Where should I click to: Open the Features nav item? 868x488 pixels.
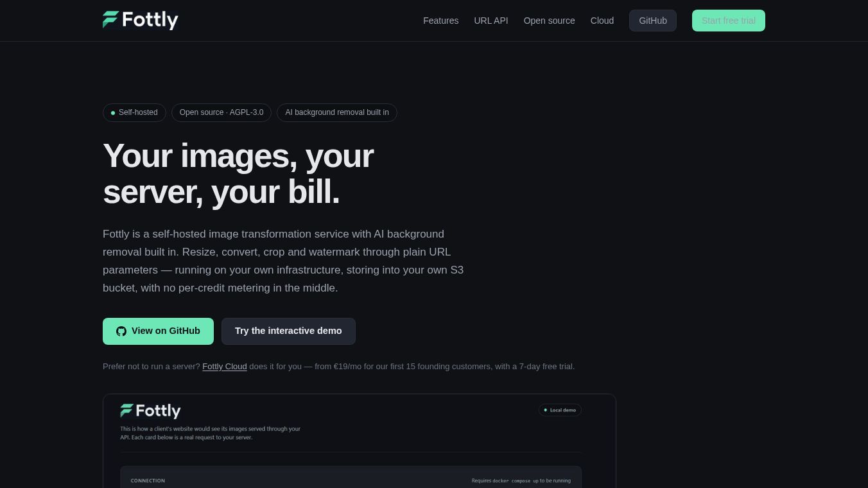pyautogui.click(x=440, y=21)
